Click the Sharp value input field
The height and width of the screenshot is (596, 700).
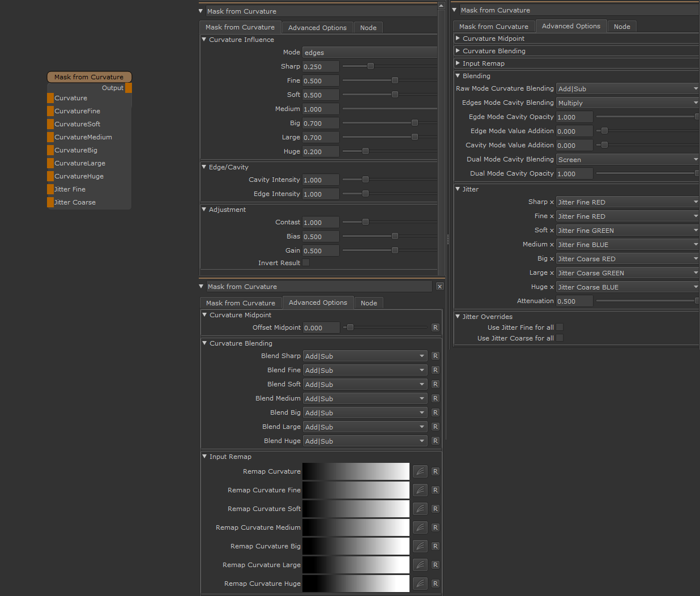[x=321, y=67]
